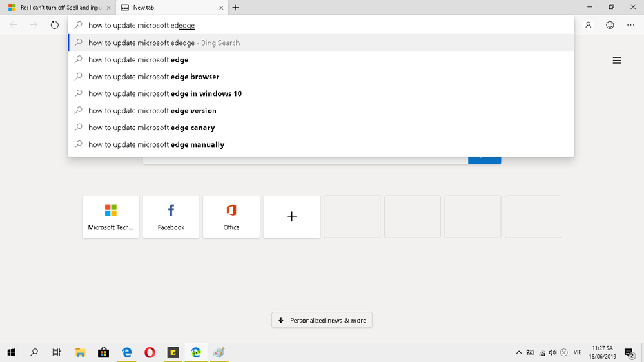Choose 'how to update microsoft ededge - Bing Search'

pos(321,43)
